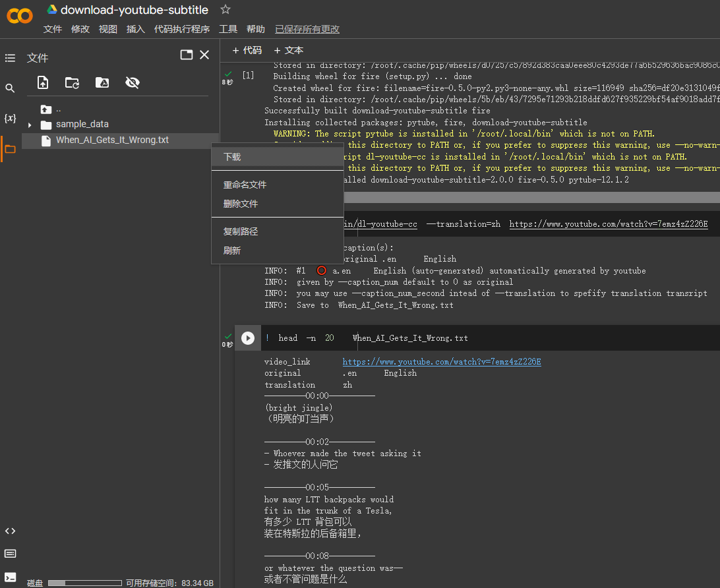Open the table of contents panel
The image size is (720, 588).
tap(10, 58)
